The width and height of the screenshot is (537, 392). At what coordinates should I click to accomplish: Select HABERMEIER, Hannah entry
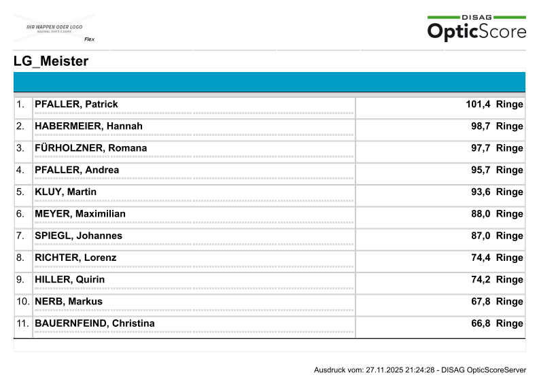click(88, 126)
